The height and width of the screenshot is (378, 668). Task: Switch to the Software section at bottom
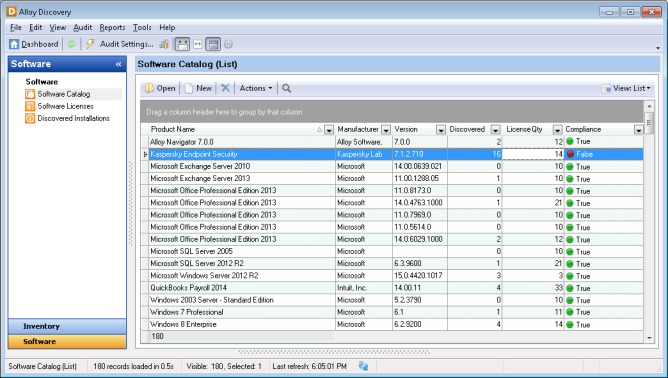67,341
